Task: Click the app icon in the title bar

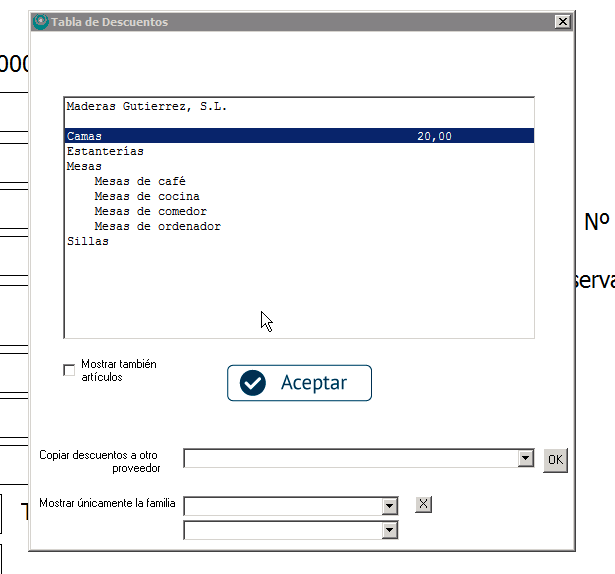Action: (40, 22)
